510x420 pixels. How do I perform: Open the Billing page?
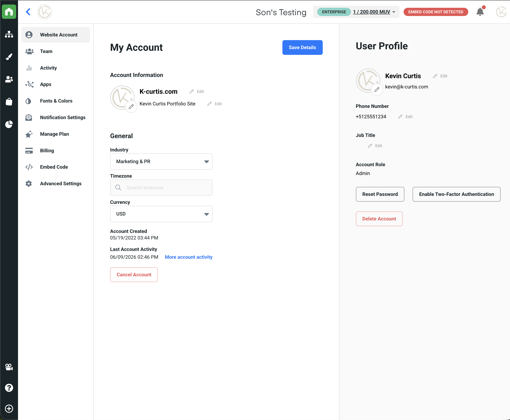click(x=56, y=150)
